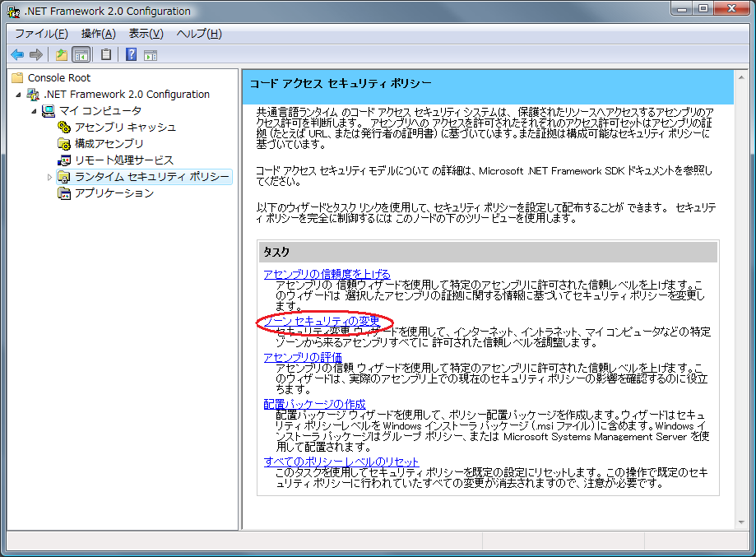Viewport: 756px width, 557px height.
Task: Select the Console Root tree label
Action: tap(59, 77)
